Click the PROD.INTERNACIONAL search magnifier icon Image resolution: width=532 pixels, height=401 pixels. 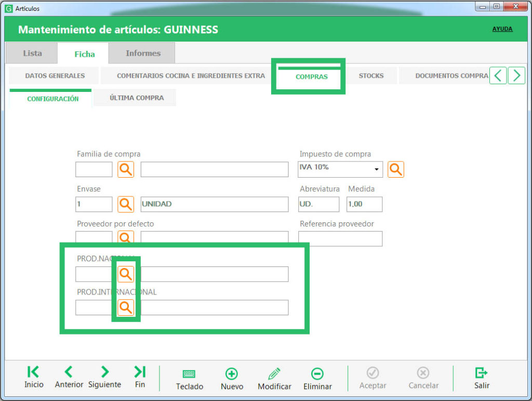coord(126,308)
